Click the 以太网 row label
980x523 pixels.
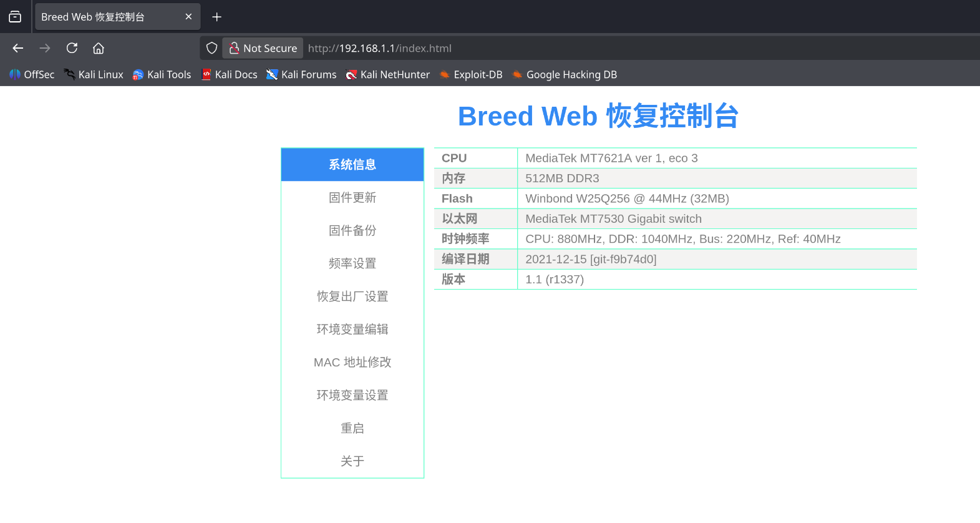pos(460,219)
